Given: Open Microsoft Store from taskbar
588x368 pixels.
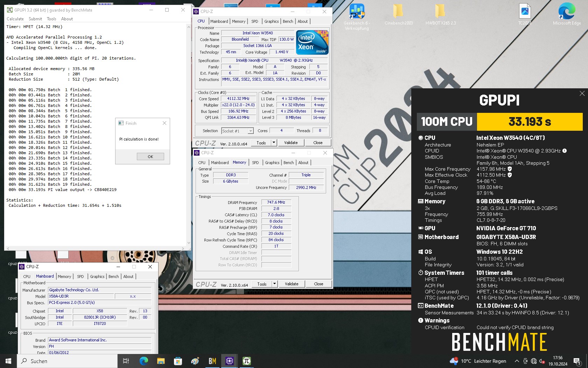Looking at the screenshot, I should [178, 361].
